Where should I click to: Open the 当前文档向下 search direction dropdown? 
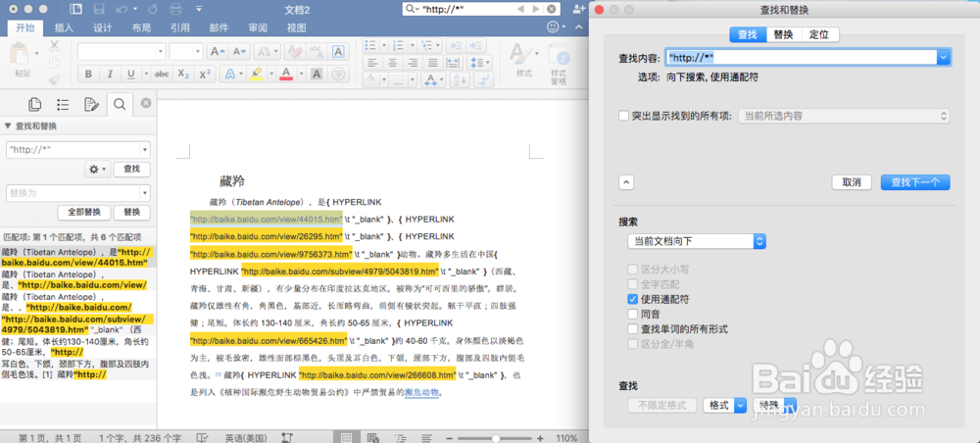697,241
